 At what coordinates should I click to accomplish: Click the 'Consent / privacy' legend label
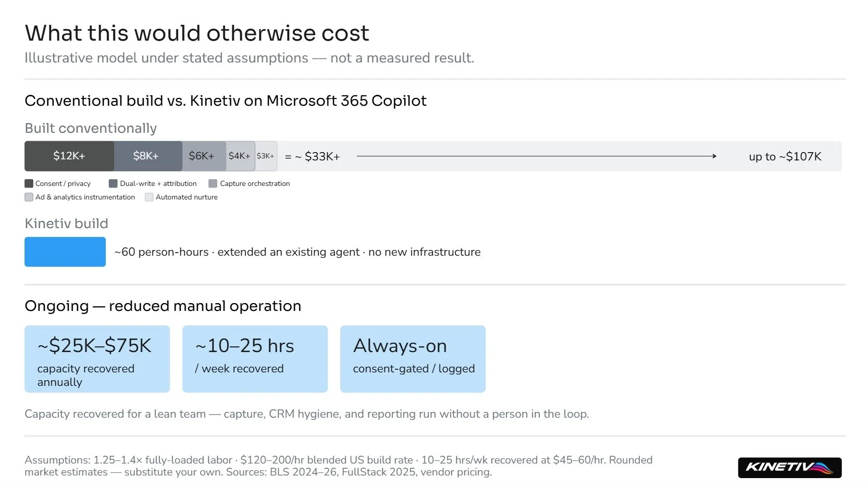coord(63,183)
